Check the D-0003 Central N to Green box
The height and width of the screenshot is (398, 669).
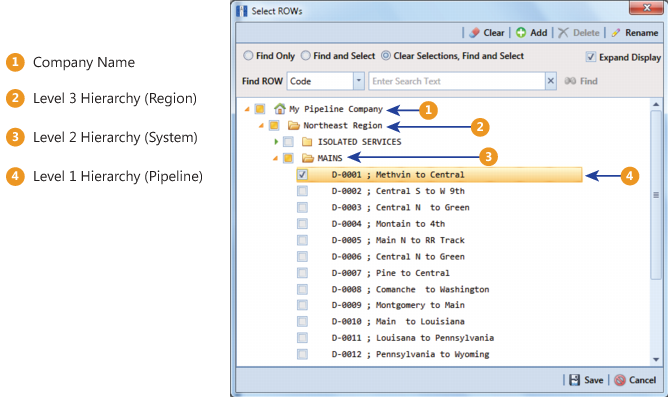303,207
